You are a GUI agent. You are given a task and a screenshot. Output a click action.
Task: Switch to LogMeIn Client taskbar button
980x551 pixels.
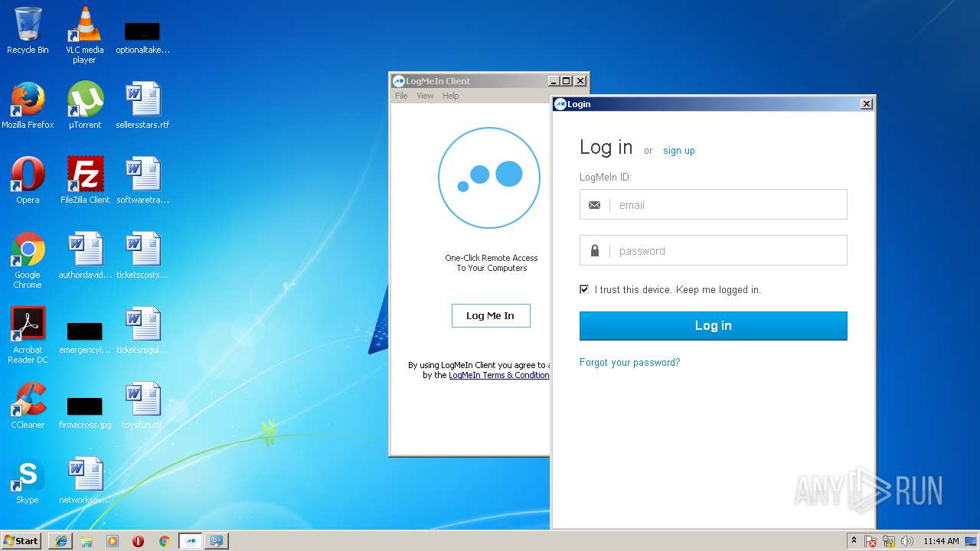(191, 541)
